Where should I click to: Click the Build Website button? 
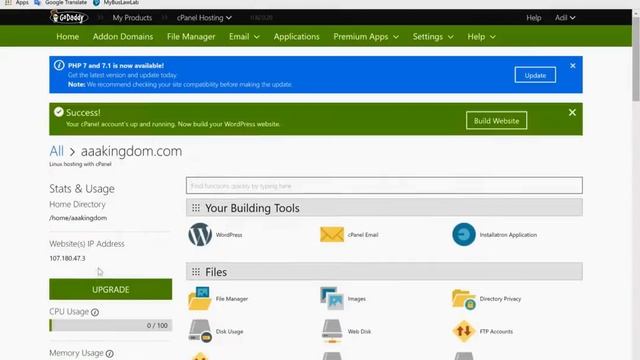pos(496,121)
